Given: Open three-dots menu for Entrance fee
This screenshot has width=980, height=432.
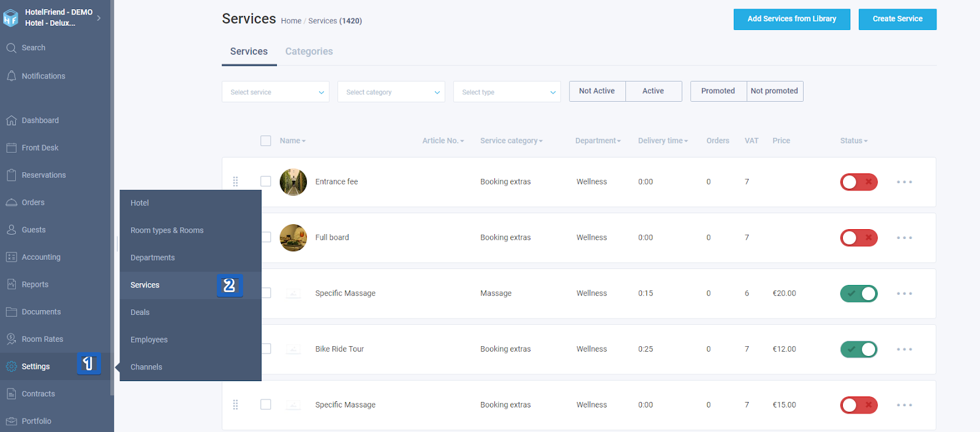Looking at the screenshot, I should pos(904,182).
